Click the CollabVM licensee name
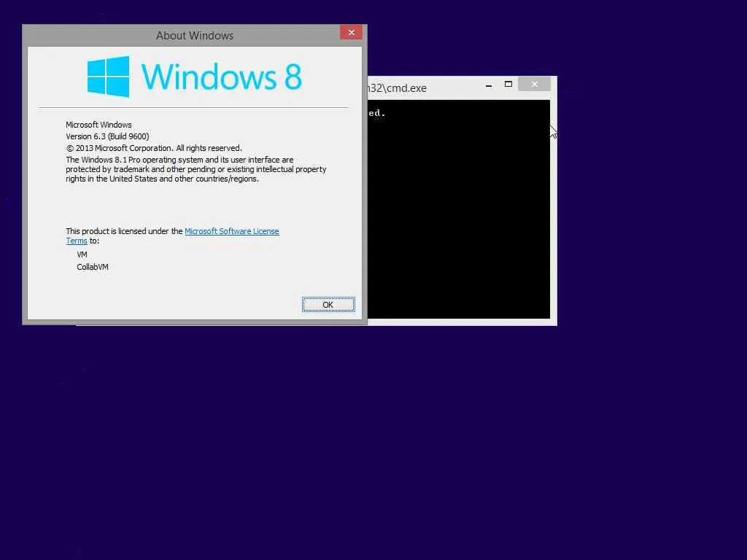Viewport: 747px width, 560px height. pos(93,267)
